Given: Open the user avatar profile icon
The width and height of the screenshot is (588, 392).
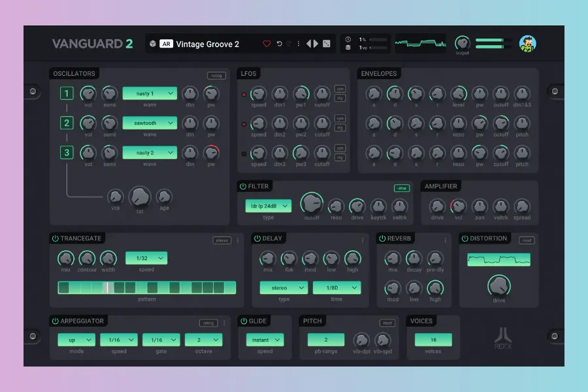Looking at the screenshot, I should click(527, 44).
